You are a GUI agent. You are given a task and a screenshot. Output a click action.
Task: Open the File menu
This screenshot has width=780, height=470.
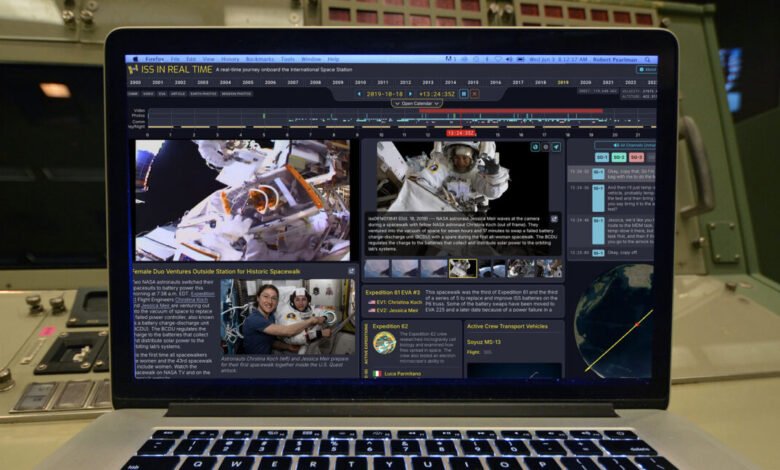pyautogui.click(x=175, y=59)
